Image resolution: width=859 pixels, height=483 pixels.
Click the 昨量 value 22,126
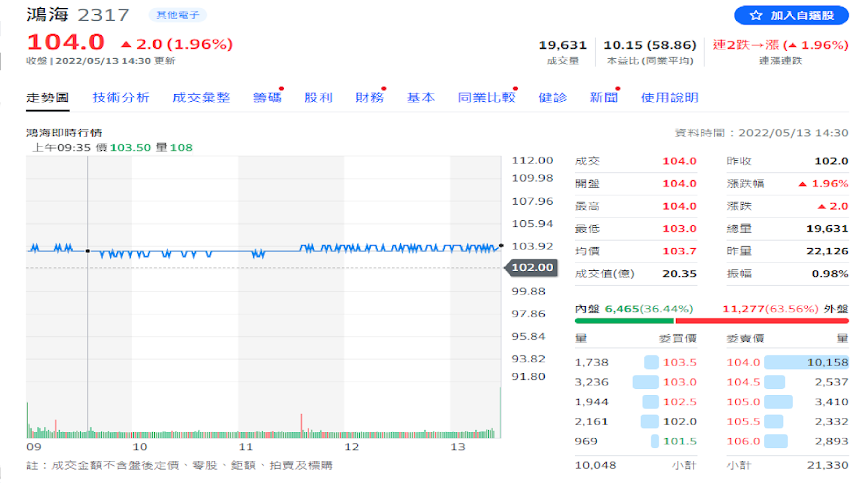pos(827,251)
